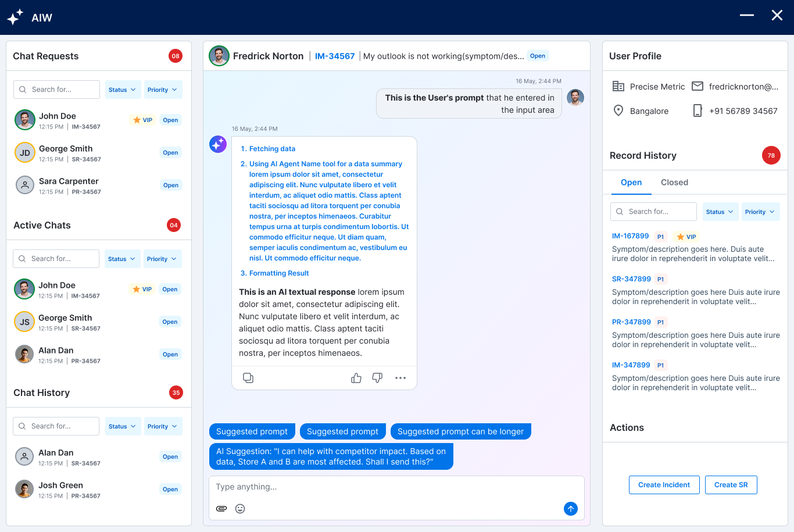This screenshot has width=794, height=532.
Task: Open the Status filter in Record History
Action: click(x=720, y=211)
